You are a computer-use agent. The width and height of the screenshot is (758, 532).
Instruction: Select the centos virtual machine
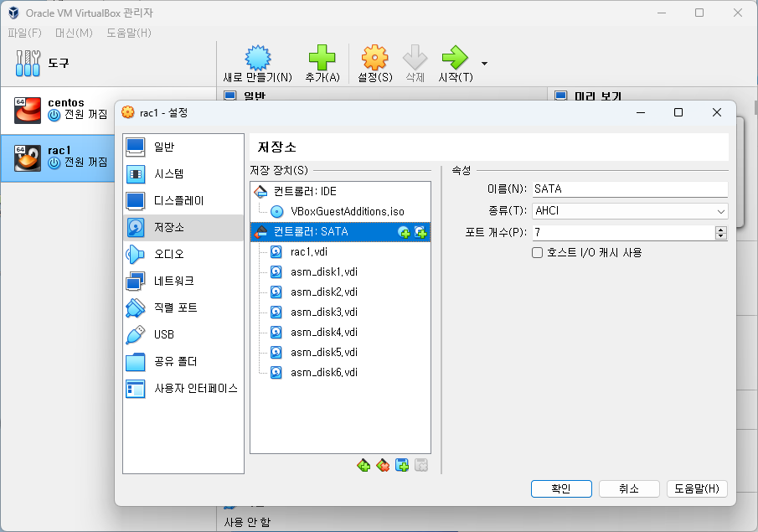[x=58, y=111]
